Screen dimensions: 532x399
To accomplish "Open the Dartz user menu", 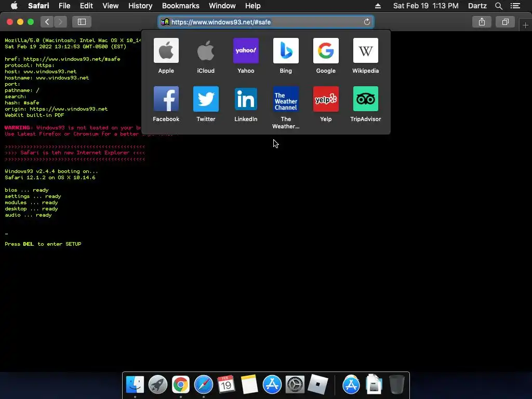I will pyautogui.click(x=477, y=6).
